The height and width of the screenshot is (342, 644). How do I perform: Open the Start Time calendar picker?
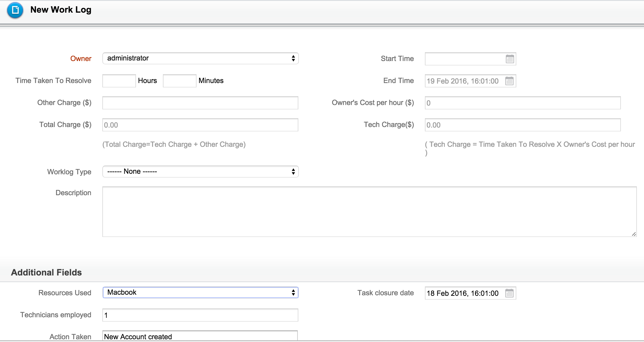(510, 59)
